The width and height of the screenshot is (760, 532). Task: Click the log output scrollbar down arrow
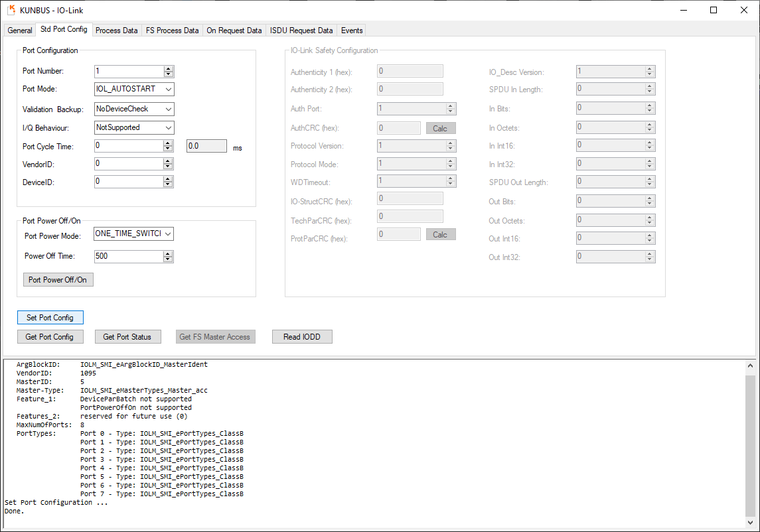(x=750, y=522)
